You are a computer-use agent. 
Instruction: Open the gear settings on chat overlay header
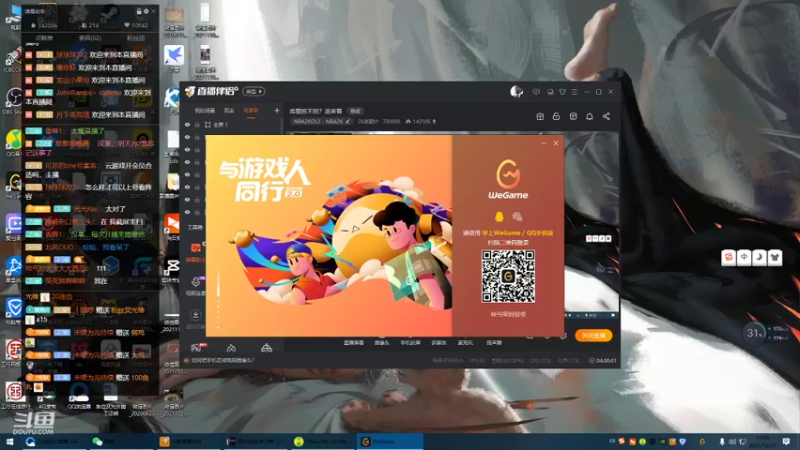tap(146, 11)
